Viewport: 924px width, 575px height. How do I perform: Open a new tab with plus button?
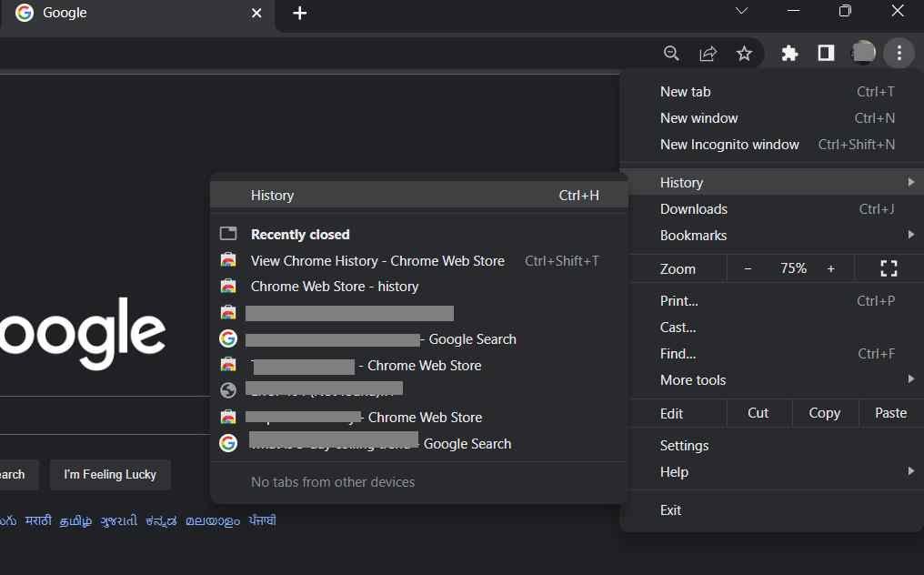coord(299,13)
